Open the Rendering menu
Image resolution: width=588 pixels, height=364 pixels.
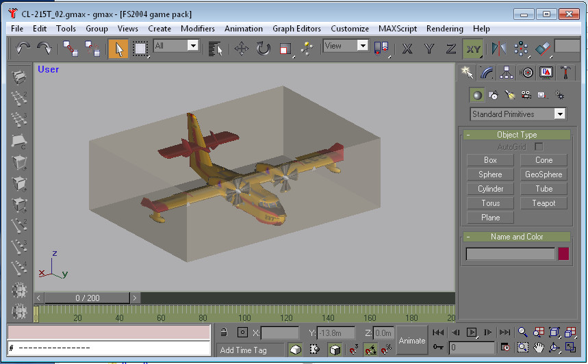[444, 29]
